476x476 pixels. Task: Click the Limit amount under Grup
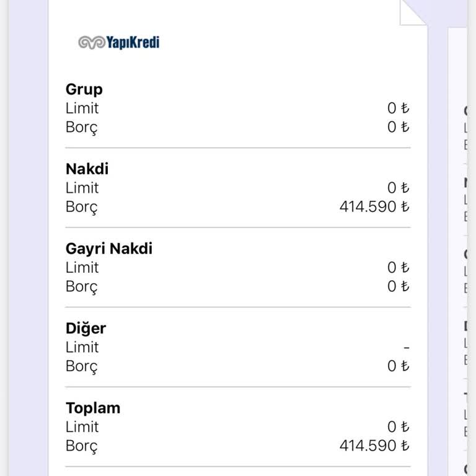point(399,108)
